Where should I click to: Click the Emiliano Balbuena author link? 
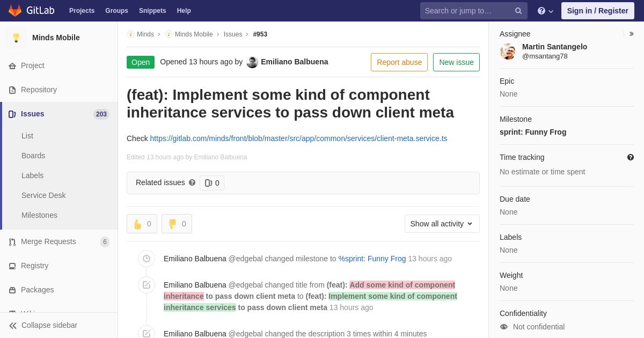(x=294, y=62)
